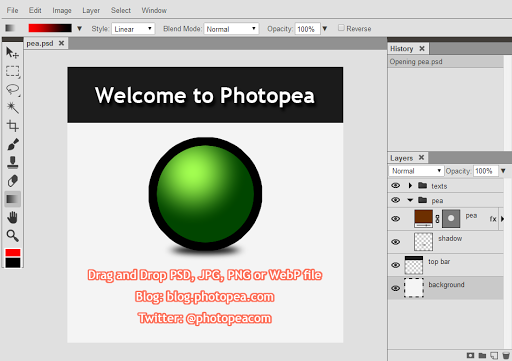Toggle visibility of pea folder
This screenshot has width=512, height=361.
pyautogui.click(x=396, y=200)
